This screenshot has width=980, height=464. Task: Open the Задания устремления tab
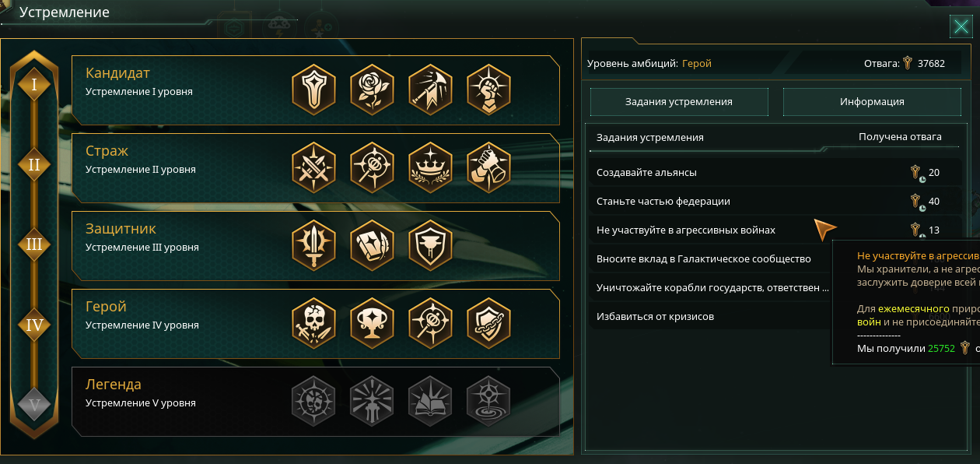point(679,101)
